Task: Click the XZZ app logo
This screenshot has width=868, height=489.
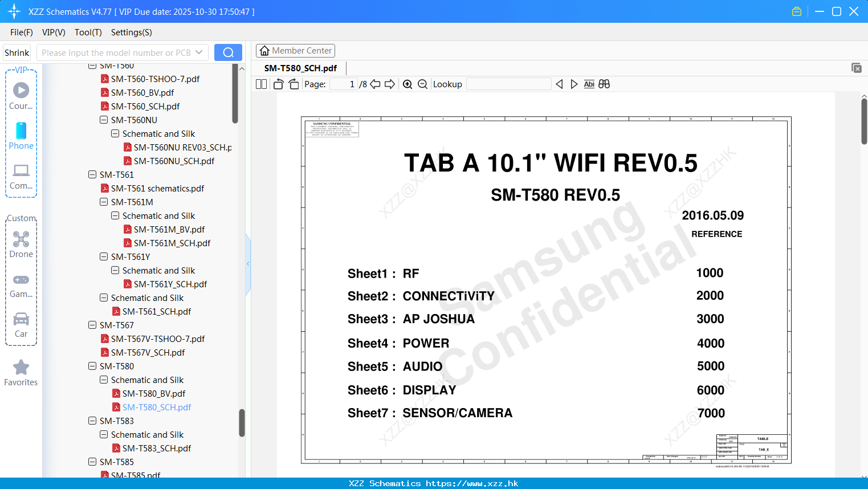Action: (x=14, y=11)
